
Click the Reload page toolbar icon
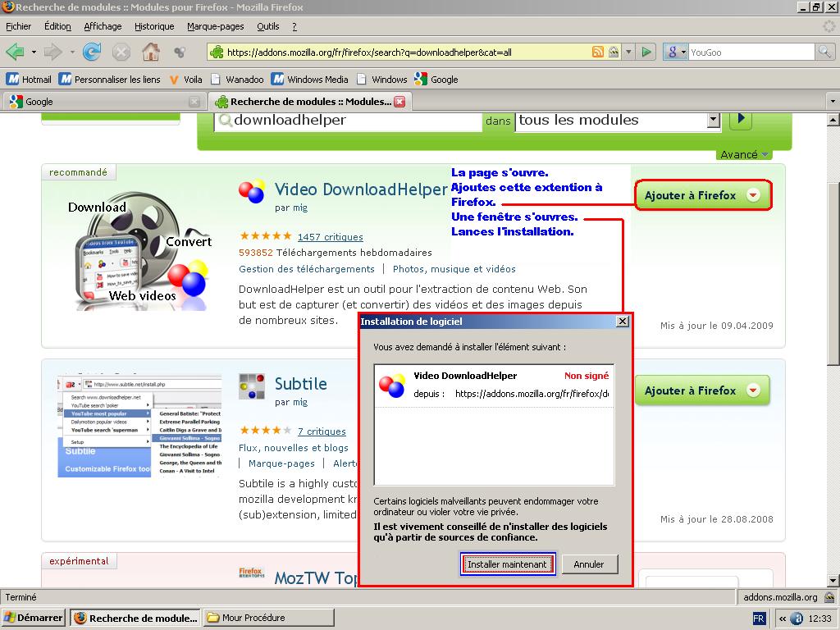(92, 52)
